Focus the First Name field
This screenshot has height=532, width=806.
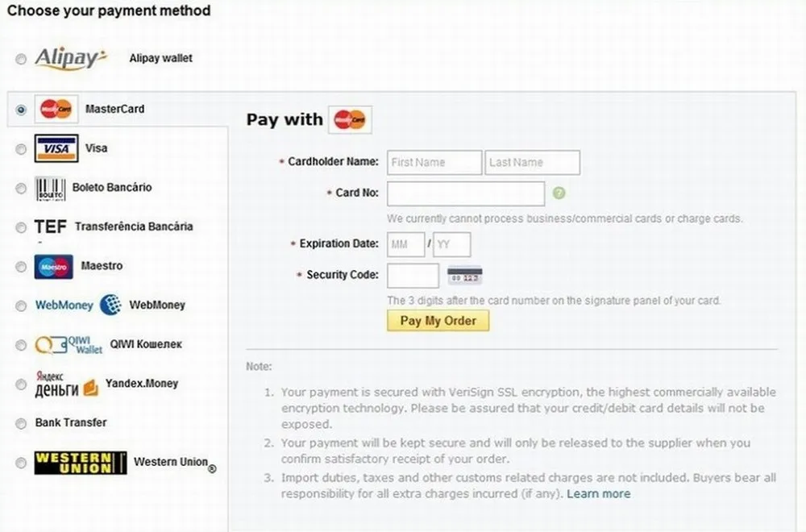coord(434,163)
